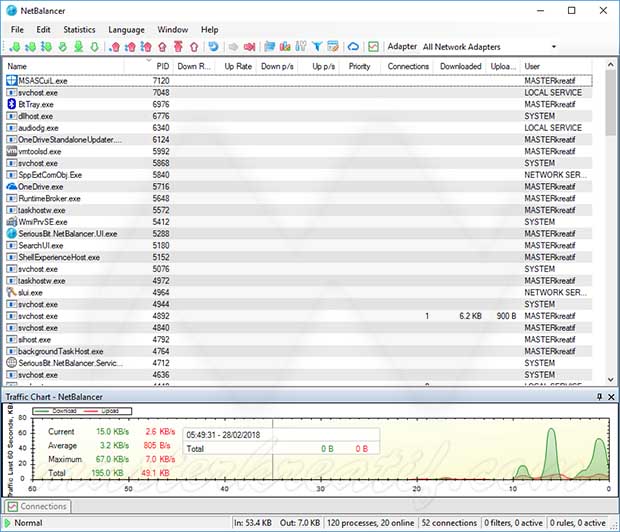The width and height of the screenshot is (620, 532).
Task: Click the blue reset/undo arrow toolbar icon
Action: 213,46
